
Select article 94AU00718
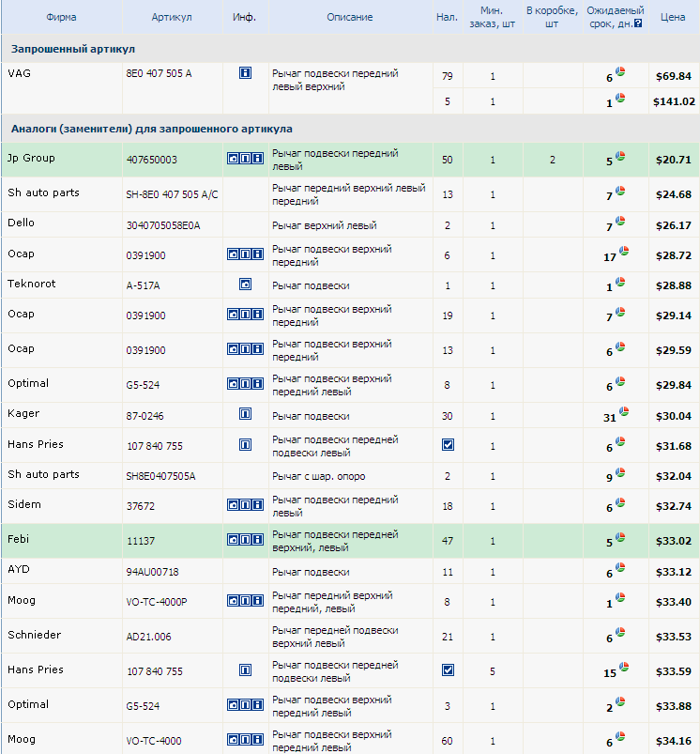pyautogui.click(x=152, y=572)
